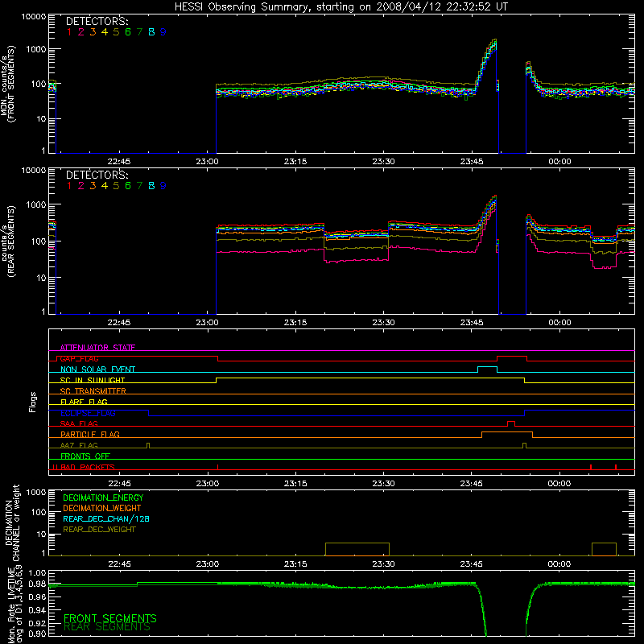This screenshot has height=644, width=644.
Task: Pick detector 6 in rear segments legend
Action: point(128,186)
